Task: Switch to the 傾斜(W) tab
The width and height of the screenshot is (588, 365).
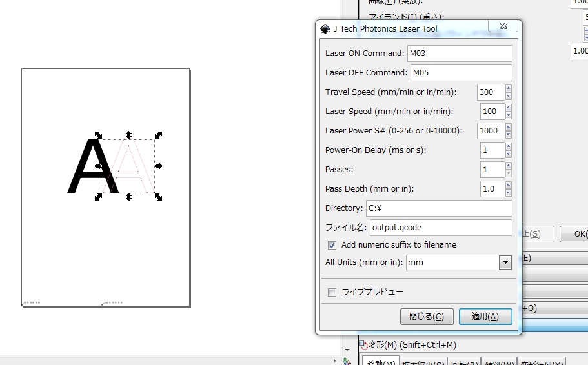Action: tap(499, 362)
